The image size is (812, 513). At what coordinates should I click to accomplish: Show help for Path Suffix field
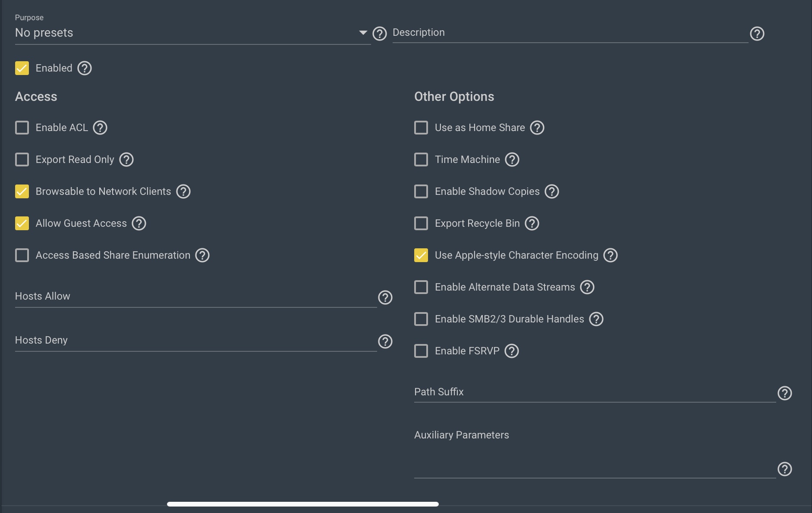click(785, 393)
